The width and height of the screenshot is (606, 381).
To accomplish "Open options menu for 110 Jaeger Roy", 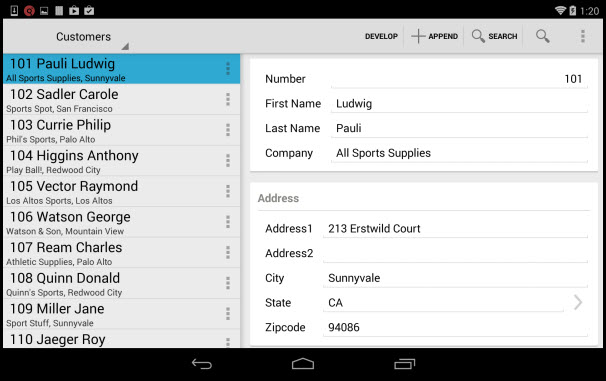I will 228,342.
